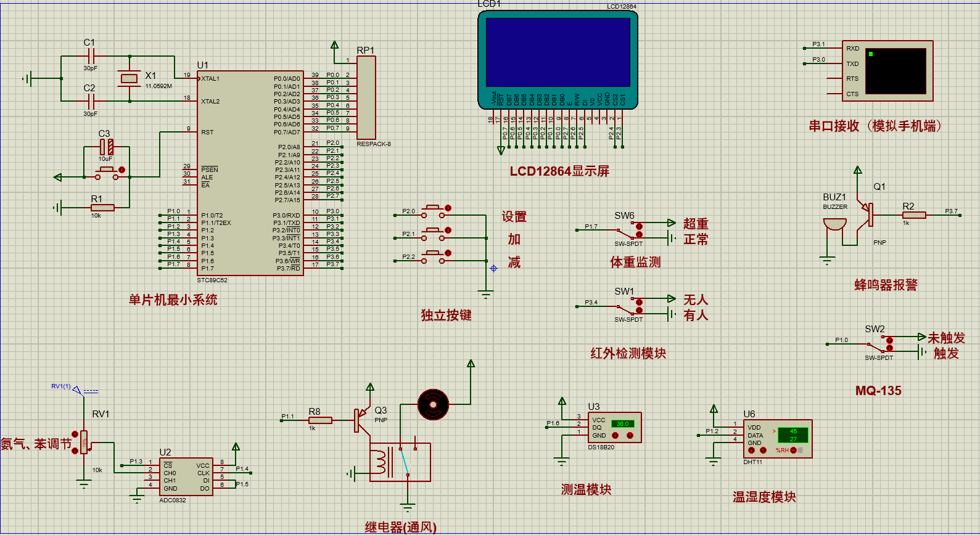Viewport: 980px width, 535px height.
Task: Select capacitor C1 30pF
Action: tap(91, 56)
